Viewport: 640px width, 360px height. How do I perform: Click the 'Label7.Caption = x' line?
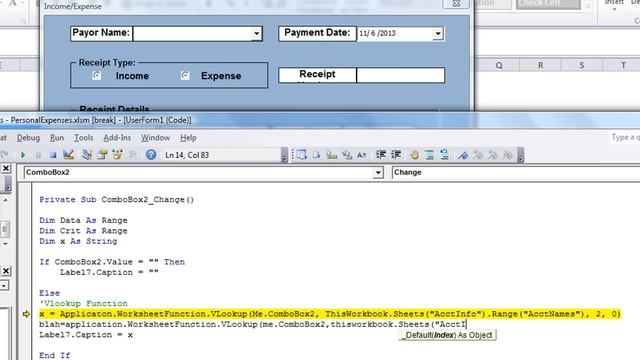coord(86,335)
